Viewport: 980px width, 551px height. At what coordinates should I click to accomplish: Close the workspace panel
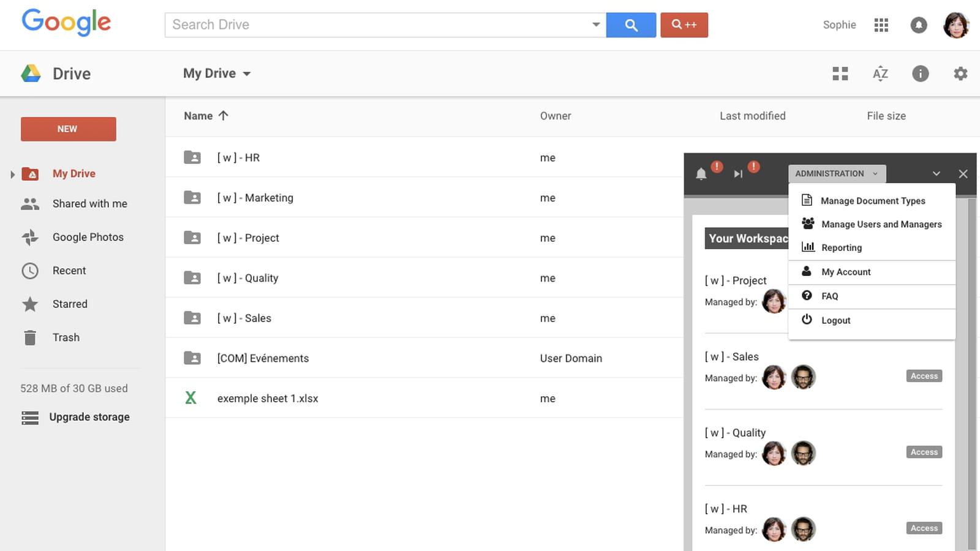(x=963, y=174)
